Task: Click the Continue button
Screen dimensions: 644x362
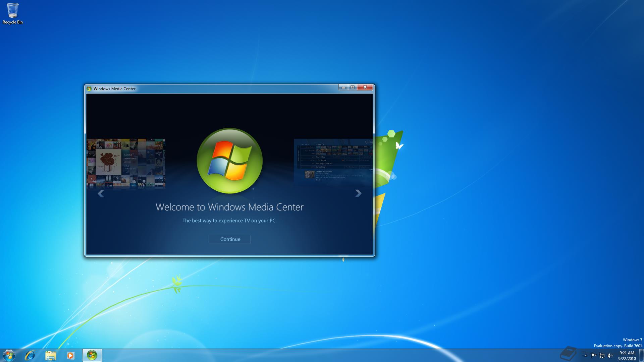Action: [229, 239]
